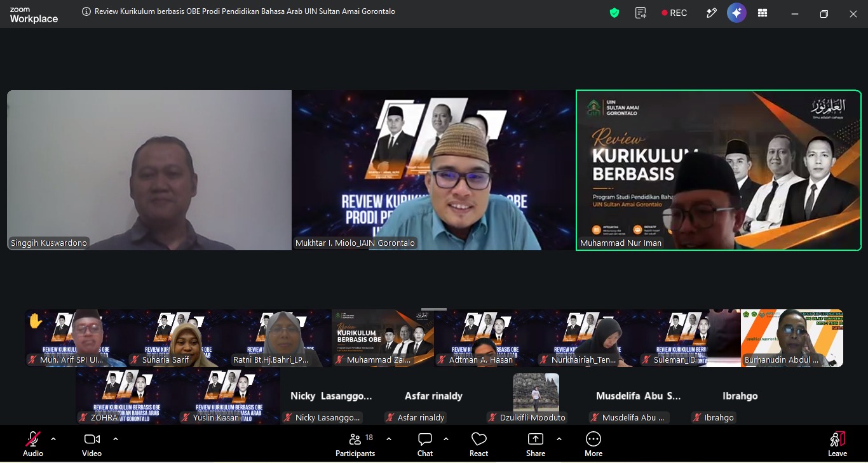Click muted mic icon beside Ibrahgo label
Viewport: 868px width, 463px height.
698,417
